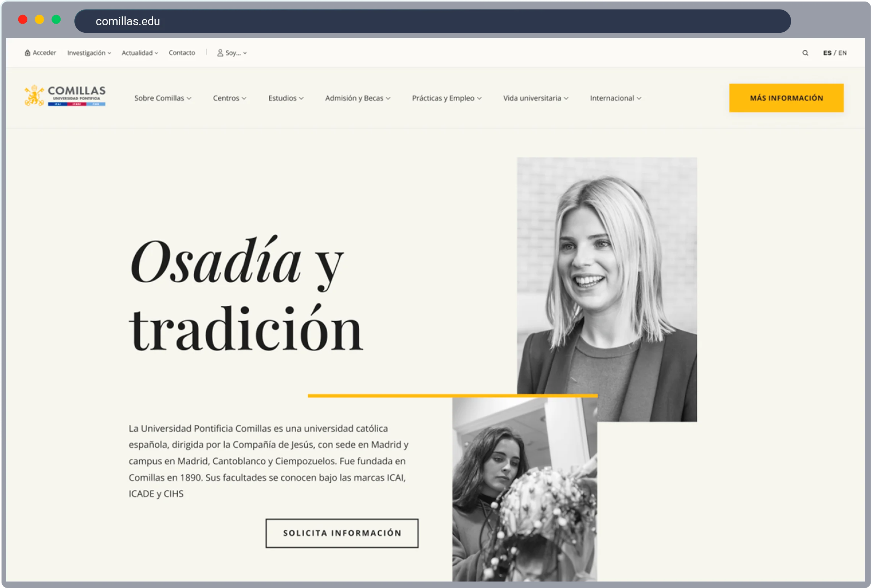The image size is (871, 588).
Task: Open the site search with the magnifier icon
Action: point(805,53)
